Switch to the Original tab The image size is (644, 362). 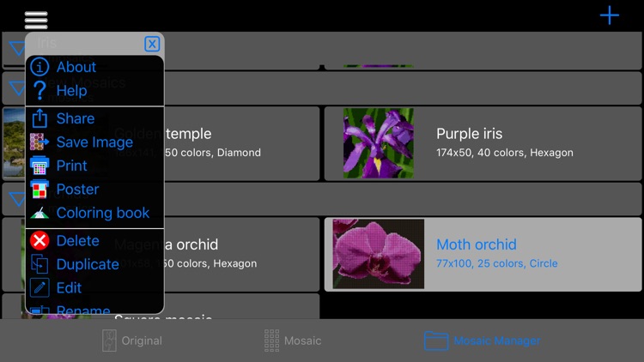pyautogui.click(x=132, y=341)
